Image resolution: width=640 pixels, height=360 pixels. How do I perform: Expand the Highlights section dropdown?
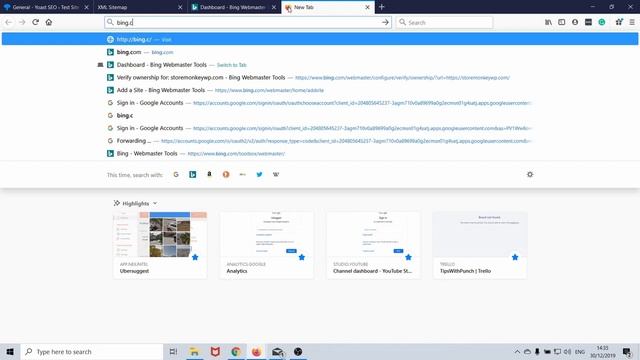click(x=155, y=203)
